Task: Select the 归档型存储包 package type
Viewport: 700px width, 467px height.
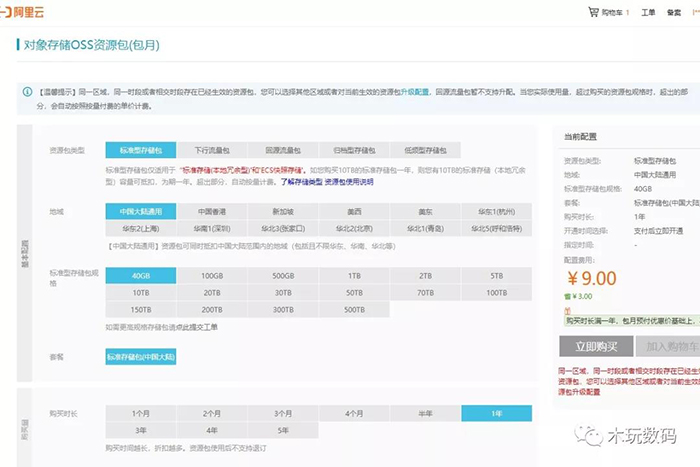Action: [x=354, y=150]
